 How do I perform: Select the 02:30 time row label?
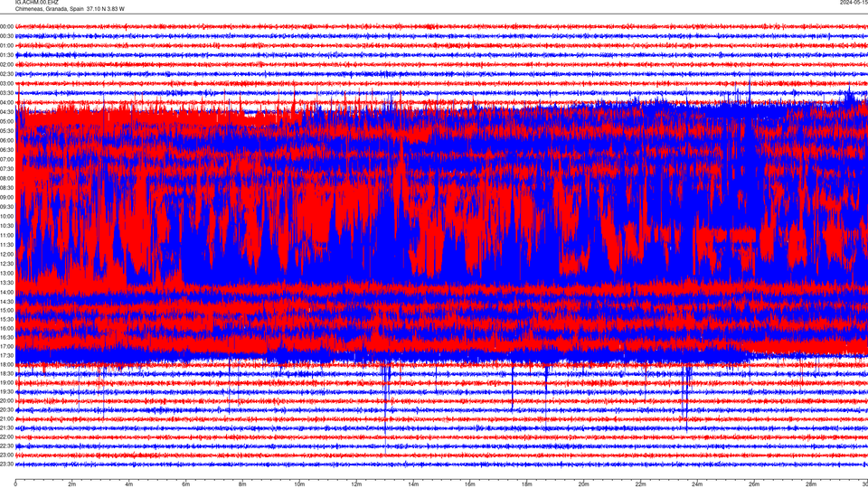tap(6, 74)
